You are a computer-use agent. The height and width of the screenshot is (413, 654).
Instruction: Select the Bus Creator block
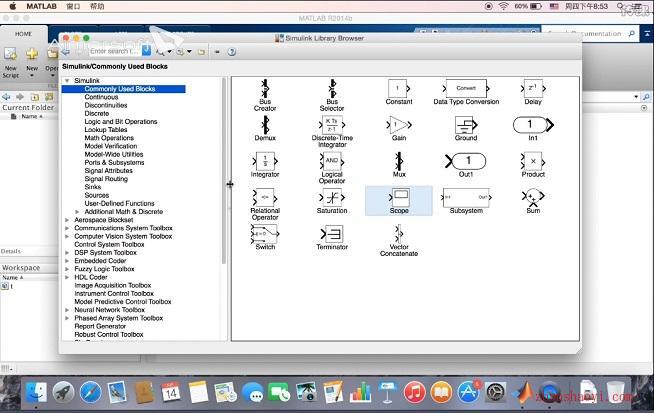pos(265,95)
